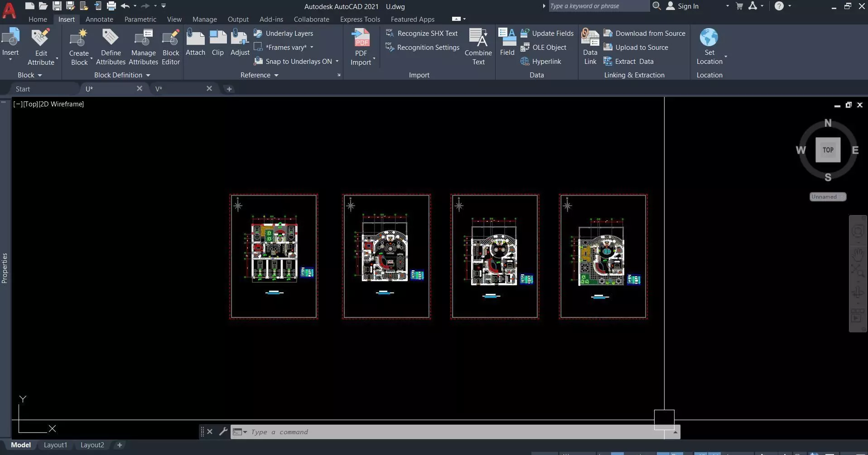The height and width of the screenshot is (455, 868).
Task: Click the Start tab
Action: pos(23,89)
